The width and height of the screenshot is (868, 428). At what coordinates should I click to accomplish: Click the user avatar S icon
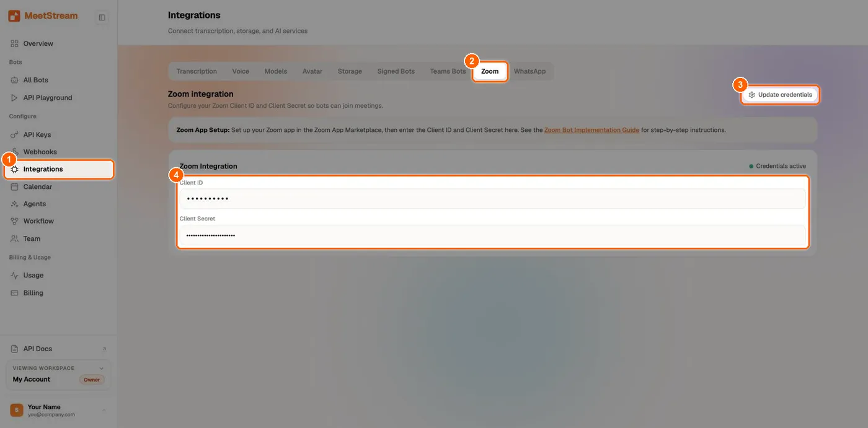[17, 410]
